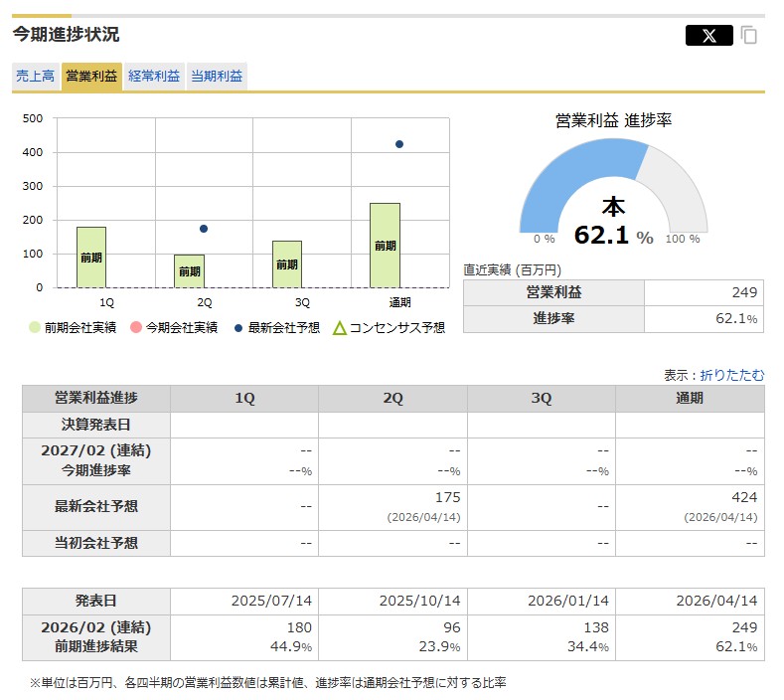This screenshot has height=700, width=784.
Task: Click the 2Q column header in progress table
Action: (392, 398)
